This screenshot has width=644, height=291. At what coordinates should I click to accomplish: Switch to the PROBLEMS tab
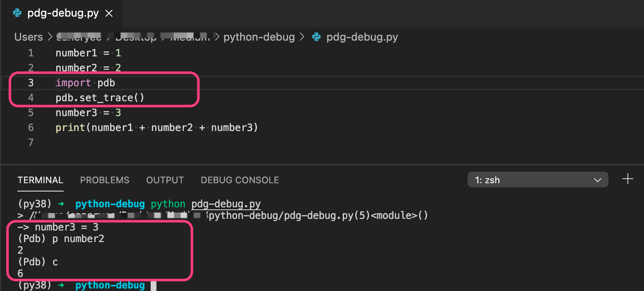pos(104,180)
